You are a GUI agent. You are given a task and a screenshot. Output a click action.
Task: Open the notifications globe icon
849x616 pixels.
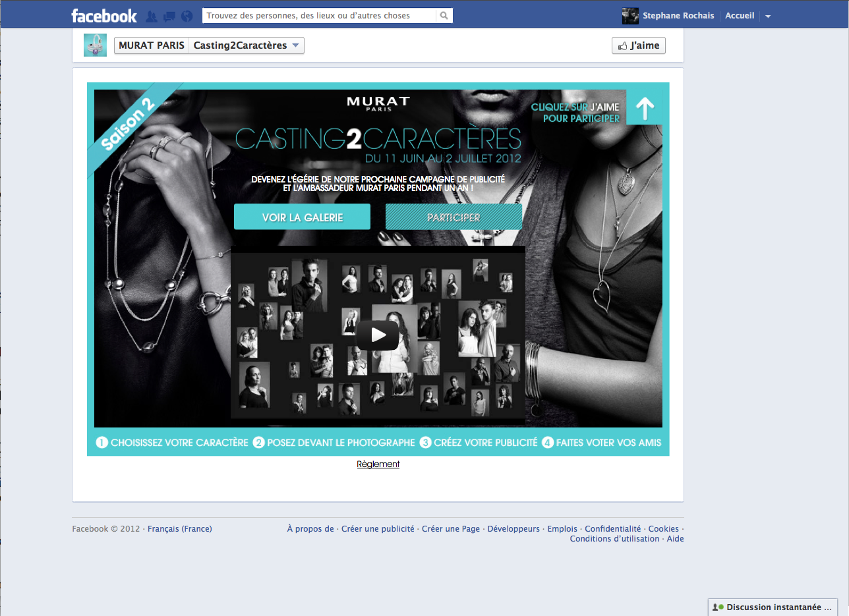pos(187,16)
